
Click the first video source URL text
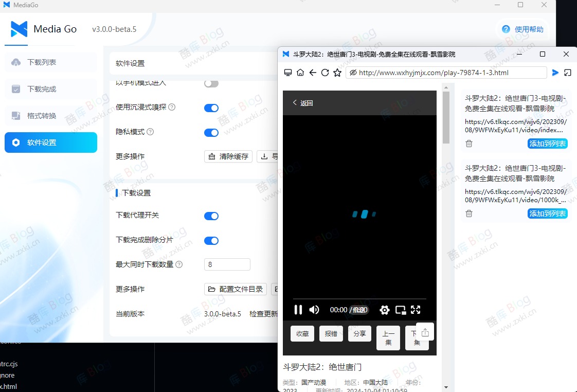click(x=516, y=126)
